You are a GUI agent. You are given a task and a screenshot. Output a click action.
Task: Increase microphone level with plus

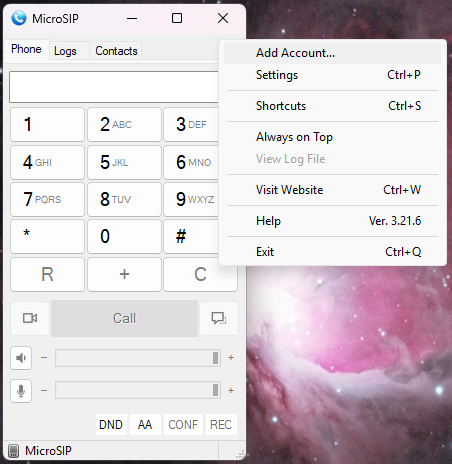(x=231, y=390)
